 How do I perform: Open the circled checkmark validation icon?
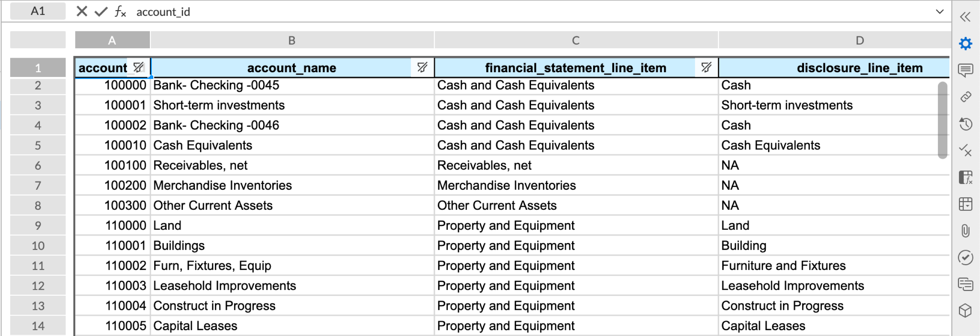pos(965,258)
